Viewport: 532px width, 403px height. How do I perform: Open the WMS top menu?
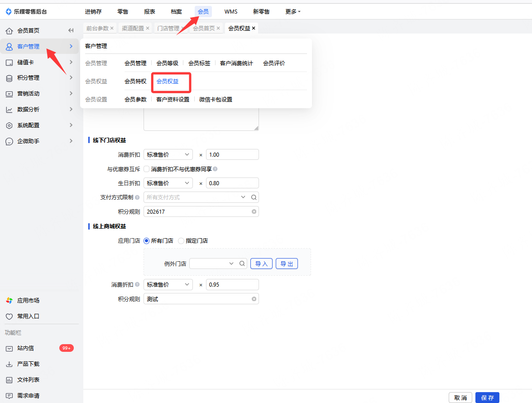pos(231,11)
